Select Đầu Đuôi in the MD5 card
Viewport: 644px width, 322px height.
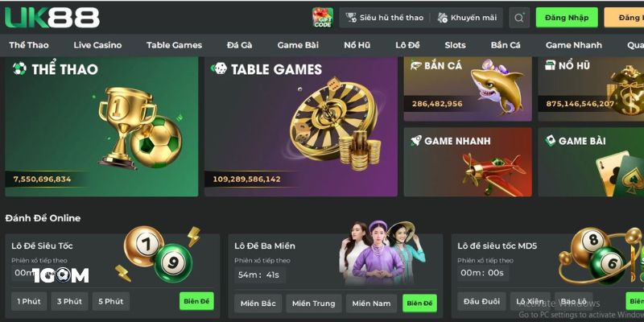pos(481,301)
